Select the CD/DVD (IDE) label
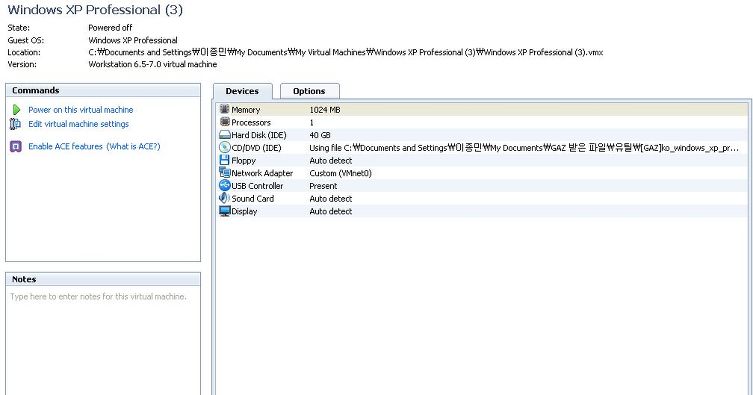Image resolution: width=753 pixels, height=395 pixels. click(256, 148)
